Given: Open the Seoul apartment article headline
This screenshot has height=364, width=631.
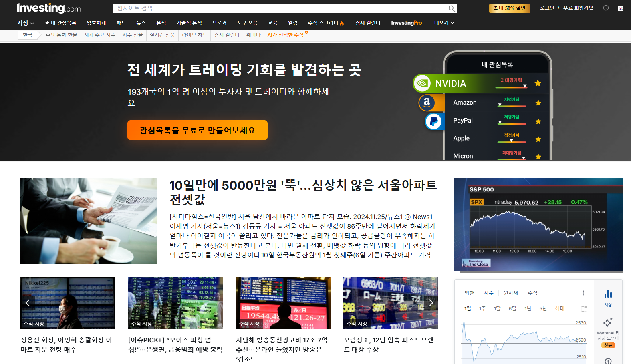Looking at the screenshot, I should (303, 192).
